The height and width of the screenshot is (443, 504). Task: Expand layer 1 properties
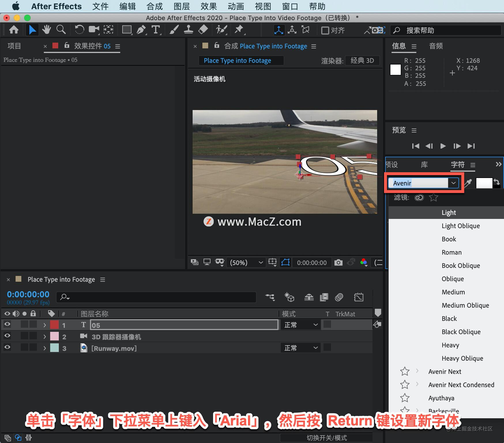click(x=45, y=325)
